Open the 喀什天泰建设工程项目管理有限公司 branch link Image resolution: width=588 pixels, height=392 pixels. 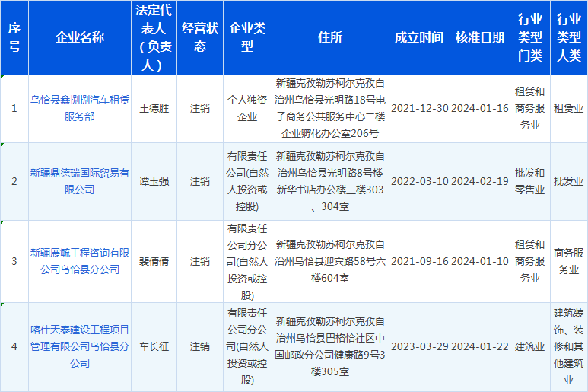click(x=80, y=346)
